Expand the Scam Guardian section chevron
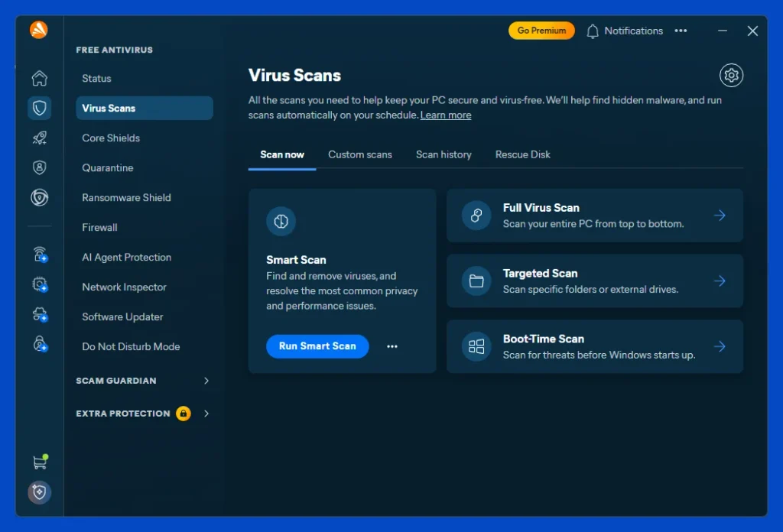The image size is (783, 532). coord(206,381)
